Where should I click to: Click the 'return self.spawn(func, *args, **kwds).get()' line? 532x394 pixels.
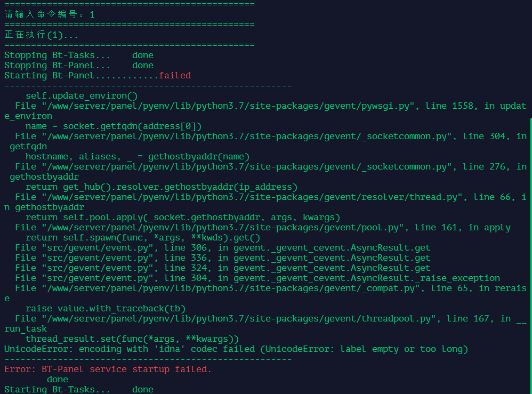coord(143,238)
